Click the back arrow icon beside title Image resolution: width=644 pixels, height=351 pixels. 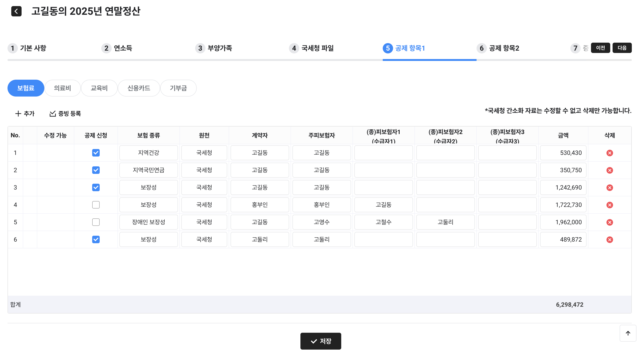pos(16,11)
